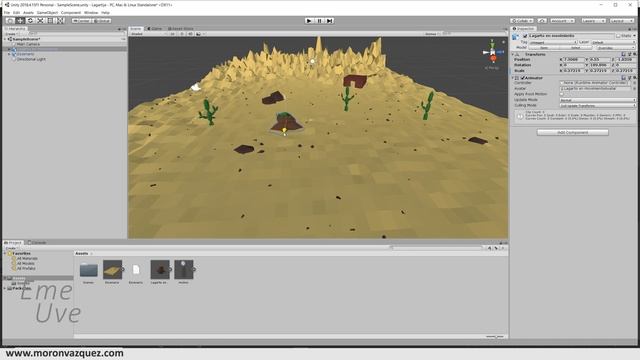Click the Rotation Y field
Viewport: 640px width, 360px height.
(600, 65)
